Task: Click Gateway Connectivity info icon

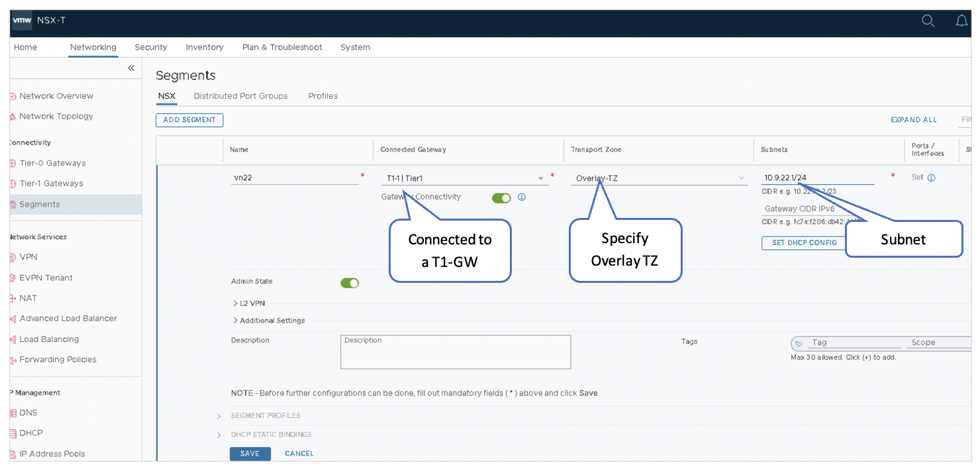Action: (522, 197)
